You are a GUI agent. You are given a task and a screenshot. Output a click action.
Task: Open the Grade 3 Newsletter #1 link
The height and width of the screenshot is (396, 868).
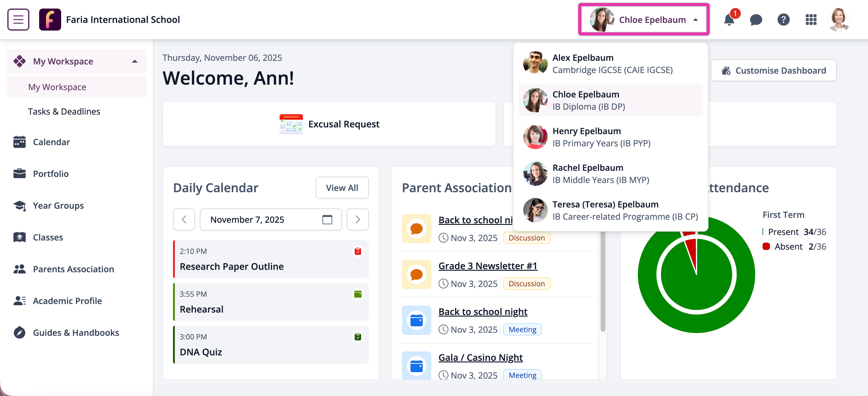(x=487, y=266)
